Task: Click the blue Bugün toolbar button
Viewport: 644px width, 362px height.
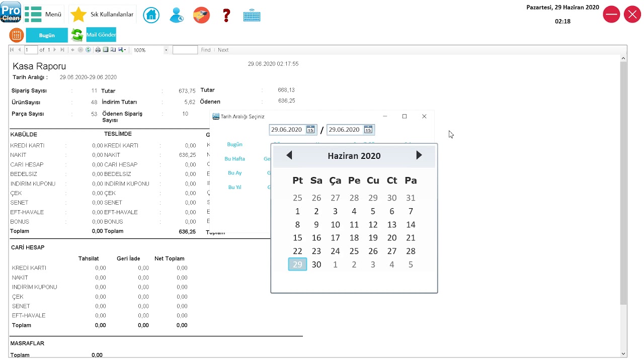Action: pos(47,35)
